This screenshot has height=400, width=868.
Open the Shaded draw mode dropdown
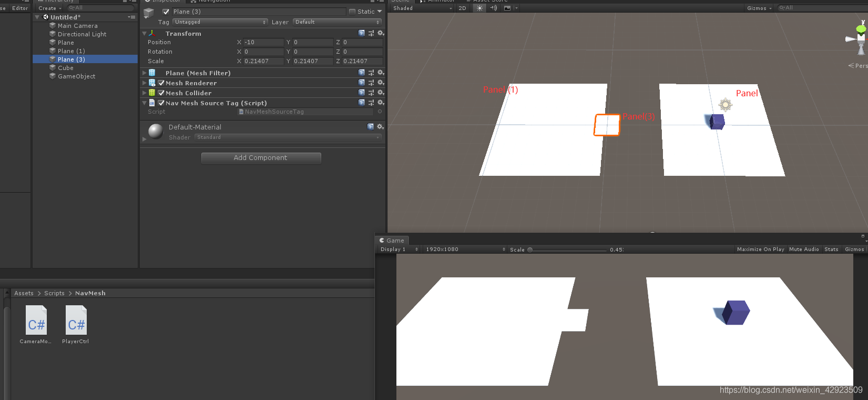tap(422, 8)
